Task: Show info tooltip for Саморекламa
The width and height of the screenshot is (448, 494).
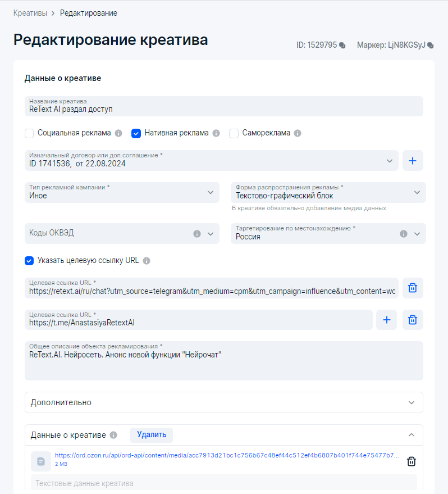Action: coord(298,133)
